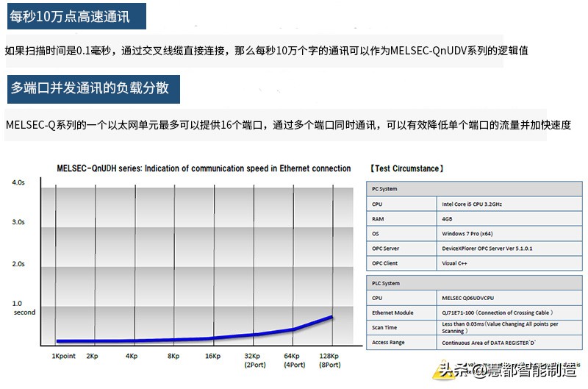Click the heading 多端口并发通讯的负载分散
Screen dimensions: 588x389
93,89
